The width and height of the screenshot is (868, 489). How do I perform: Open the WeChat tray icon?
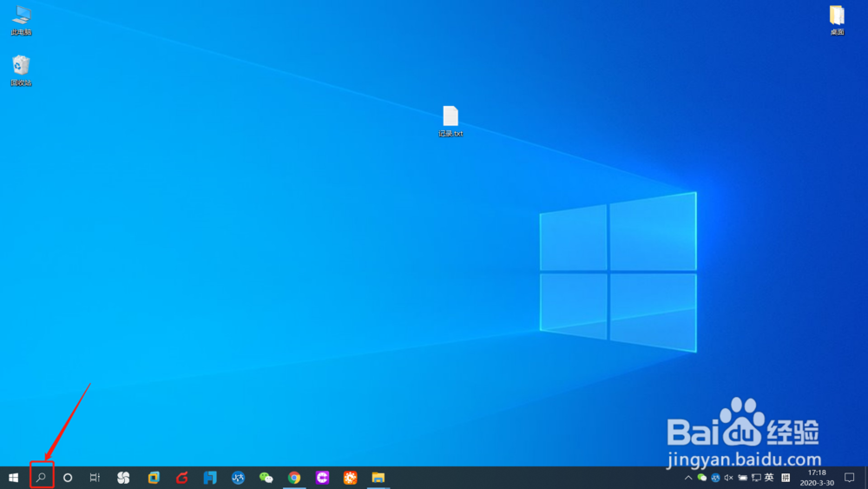pyautogui.click(x=702, y=478)
